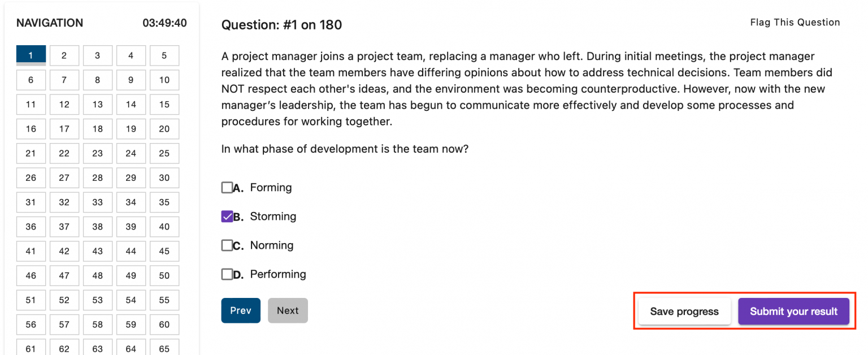Click the NAVIGATION panel header

[50, 23]
